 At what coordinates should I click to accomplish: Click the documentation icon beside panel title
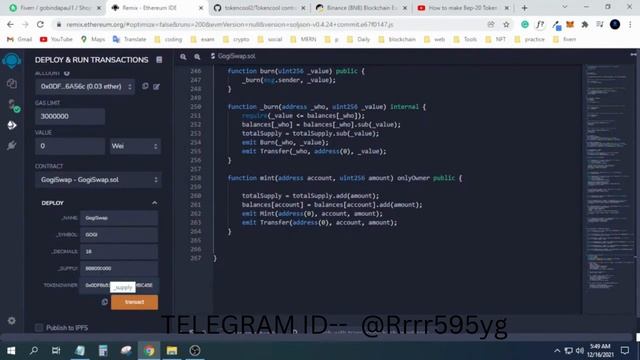[159, 60]
